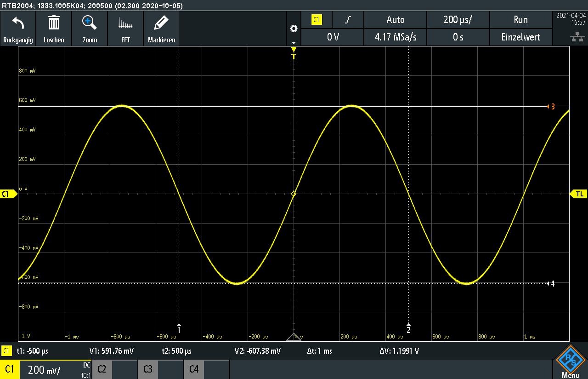This screenshot has height=379, width=588.
Task: Select horizontal cursor 3 handle
Action: [x=551, y=107]
